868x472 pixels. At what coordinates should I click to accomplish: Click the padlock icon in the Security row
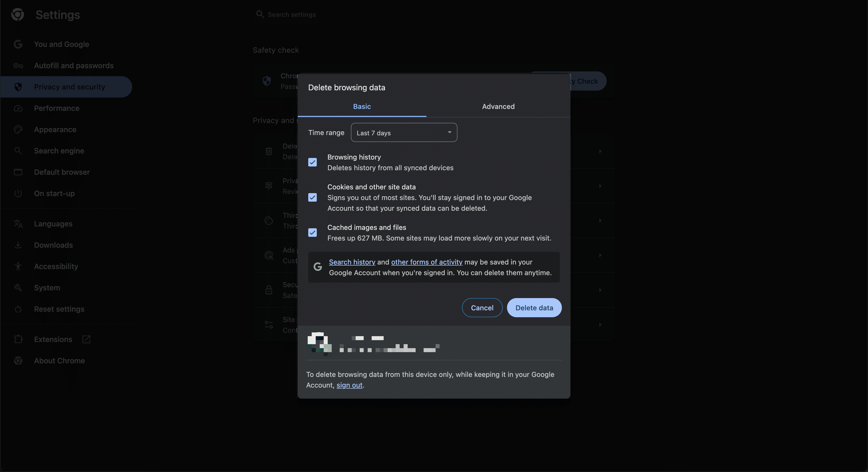[269, 290]
